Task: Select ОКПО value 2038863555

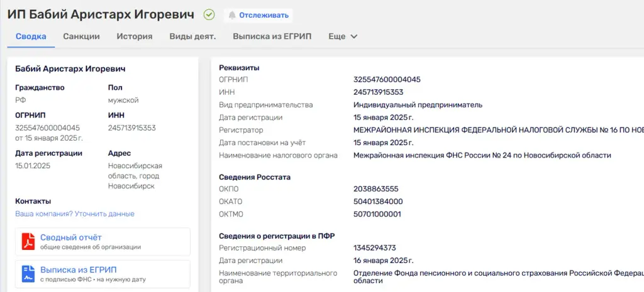Action: (x=376, y=189)
